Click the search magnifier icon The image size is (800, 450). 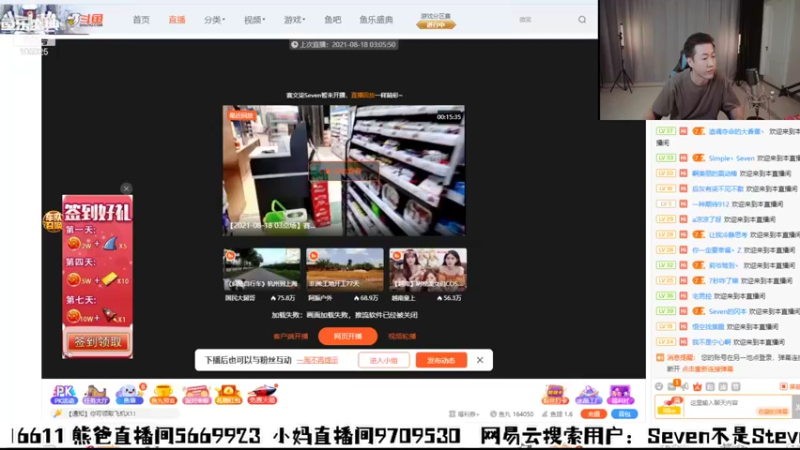tap(582, 19)
